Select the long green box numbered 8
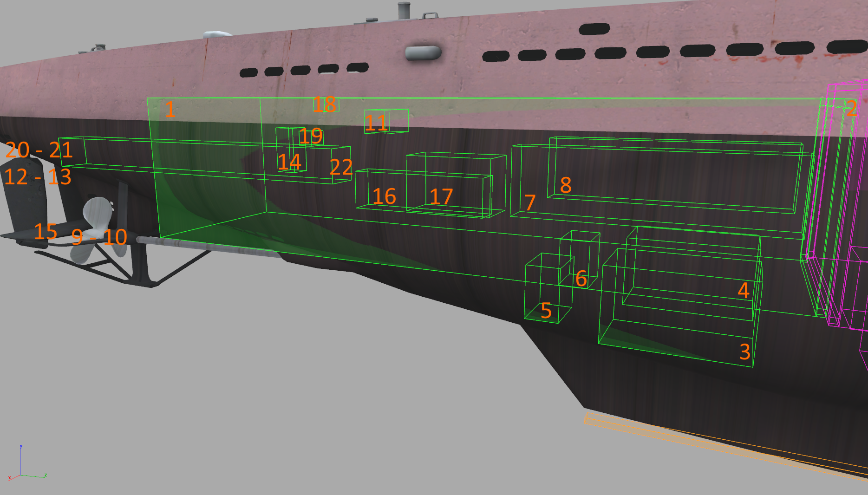Image resolution: width=868 pixels, height=495 pixels. pyautogui.click(x=675, y=175)
